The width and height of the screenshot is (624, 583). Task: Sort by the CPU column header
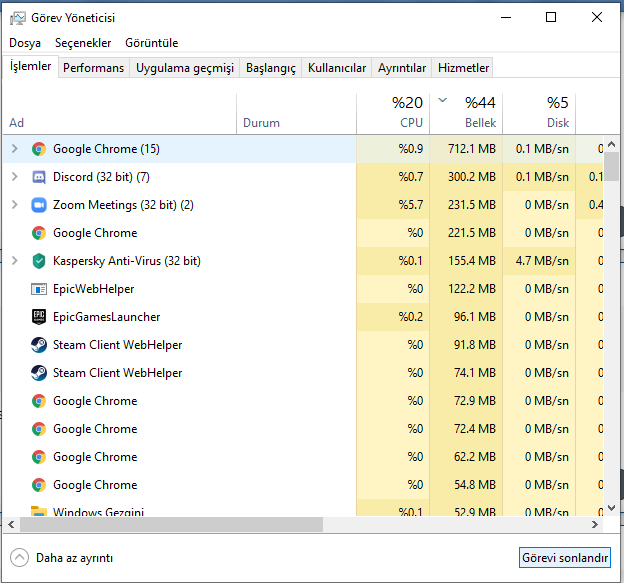(x=393, y=114)
